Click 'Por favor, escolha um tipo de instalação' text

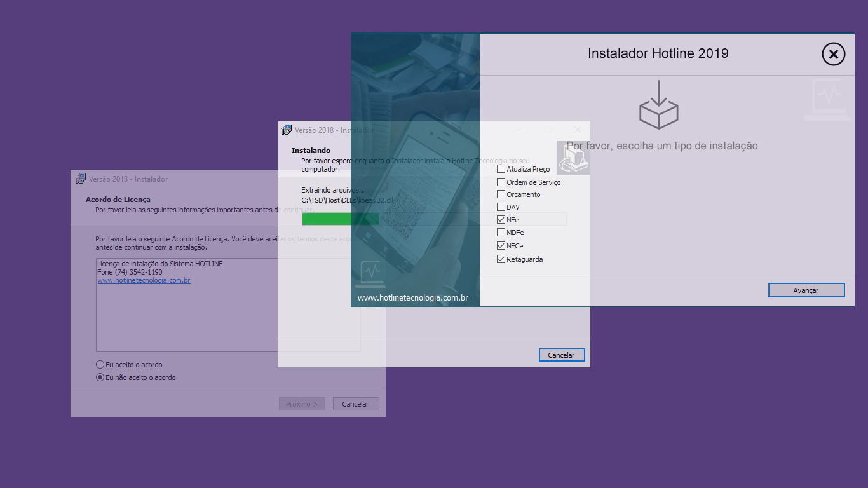pyautogui.click(x=662, y=146)
